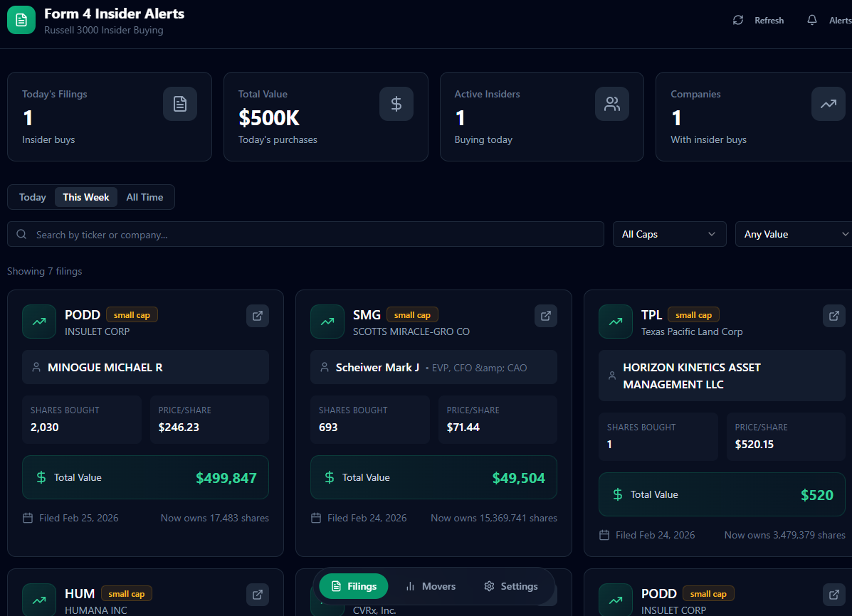Screen dimensions: 852x616
Task: Click the dollar icon in the $520 Total Value row
Action: click(x=618, y=494)
